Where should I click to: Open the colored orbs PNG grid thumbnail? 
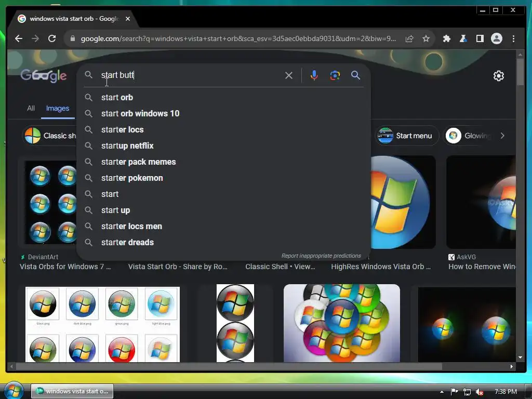[x=102, y=324]
